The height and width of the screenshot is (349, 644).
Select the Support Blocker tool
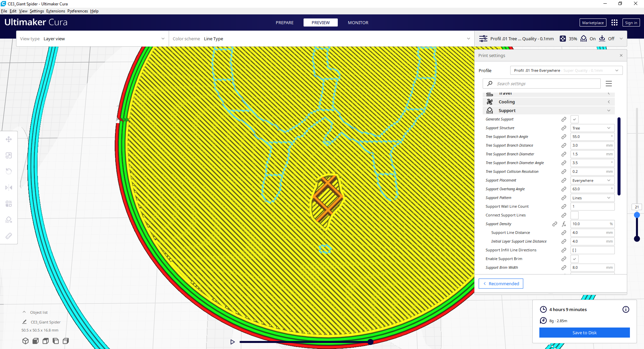point(9,220)
